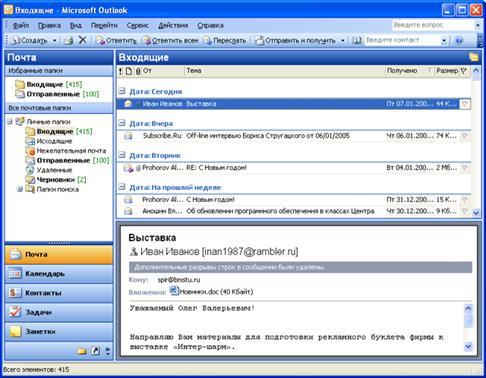Click the Контакты navigation button
The width and height of the screenshot is (486, 378).
click(x=59, y=293)
